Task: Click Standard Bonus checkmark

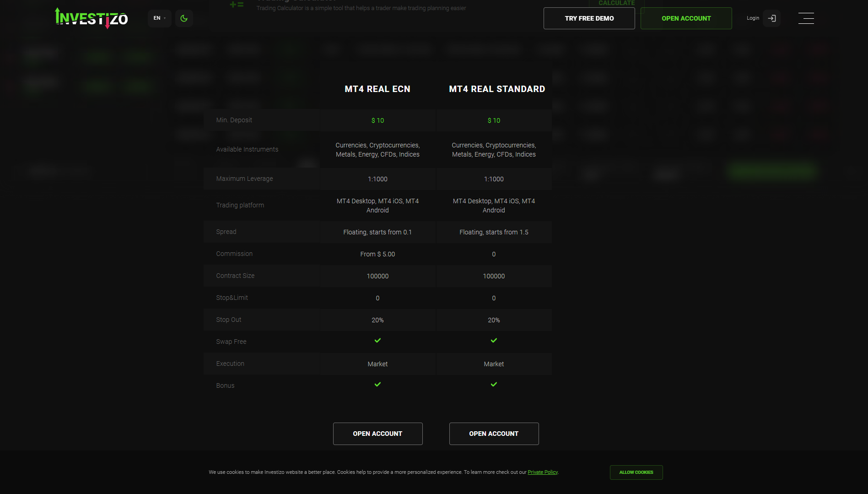Action: click(494, 384)
